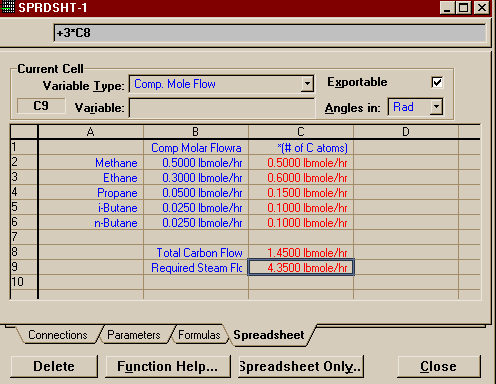
Task: Select row header 10
Action: click(24, 282)
